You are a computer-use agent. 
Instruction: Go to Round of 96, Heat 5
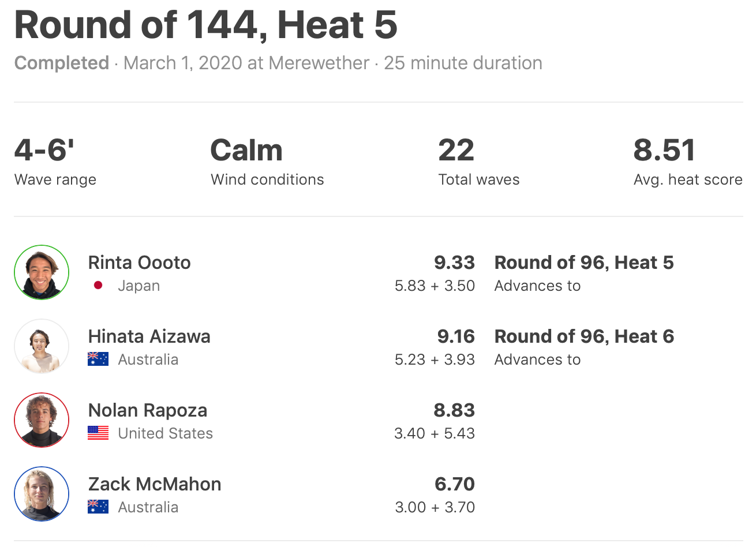point(583,263)
